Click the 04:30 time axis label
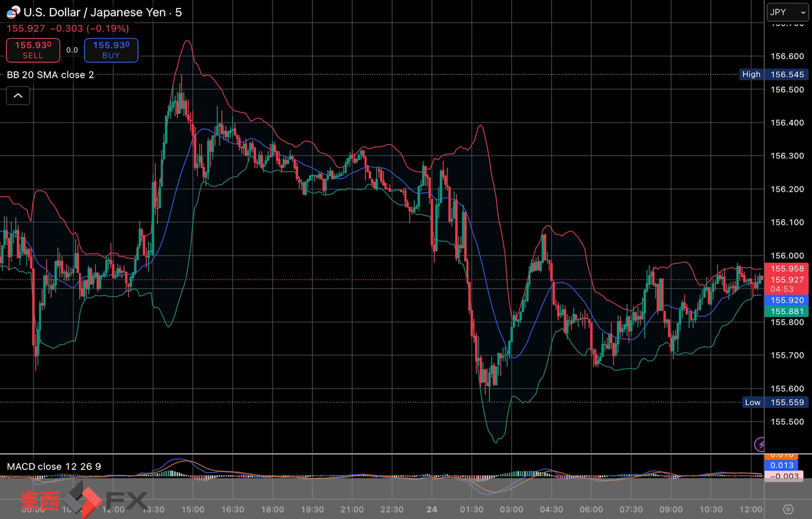Screen dimensions: 812x519 [x=551, y=509]
